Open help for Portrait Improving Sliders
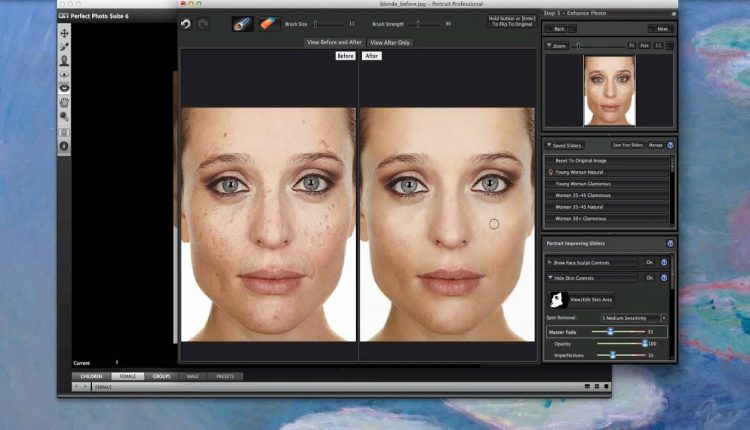This screenshot has width=750, height=430. pos(670,243)
